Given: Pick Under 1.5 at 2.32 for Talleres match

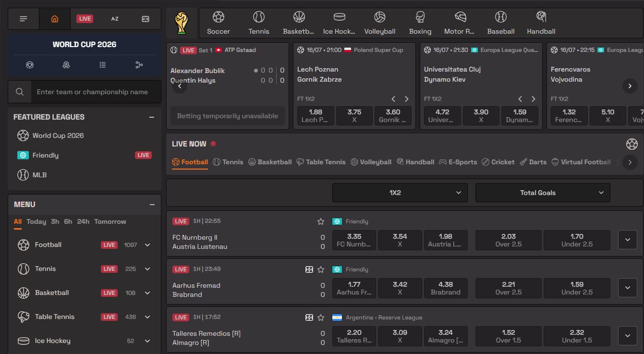Looking at the screenshot, I should pos(577,336).
